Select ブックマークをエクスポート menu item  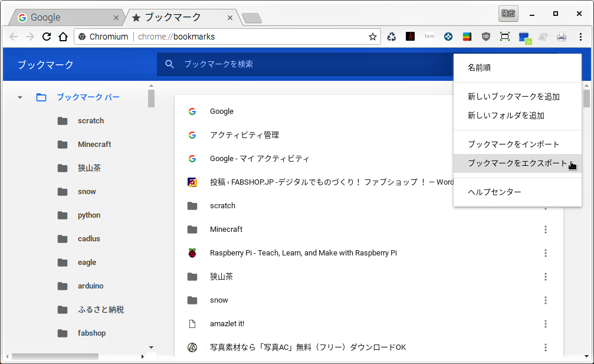(517, 163)
